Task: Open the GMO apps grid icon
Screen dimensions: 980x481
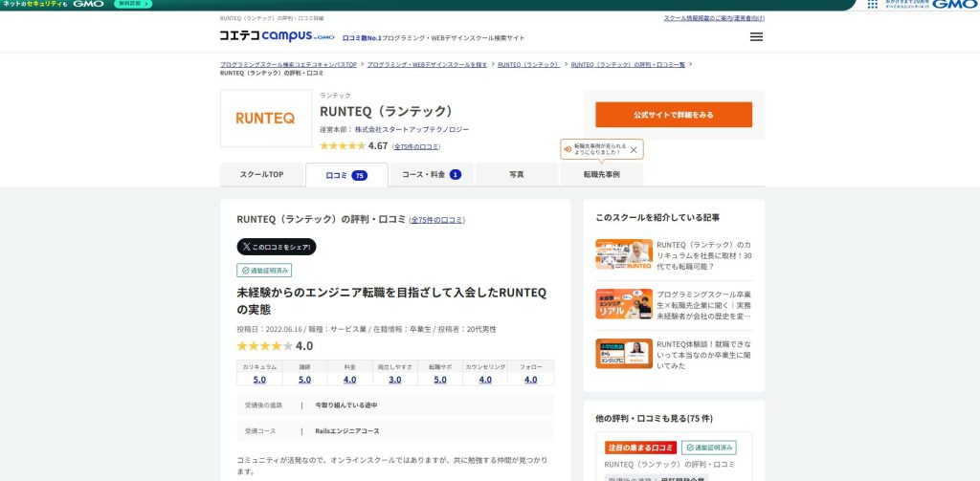Action: 873,4
